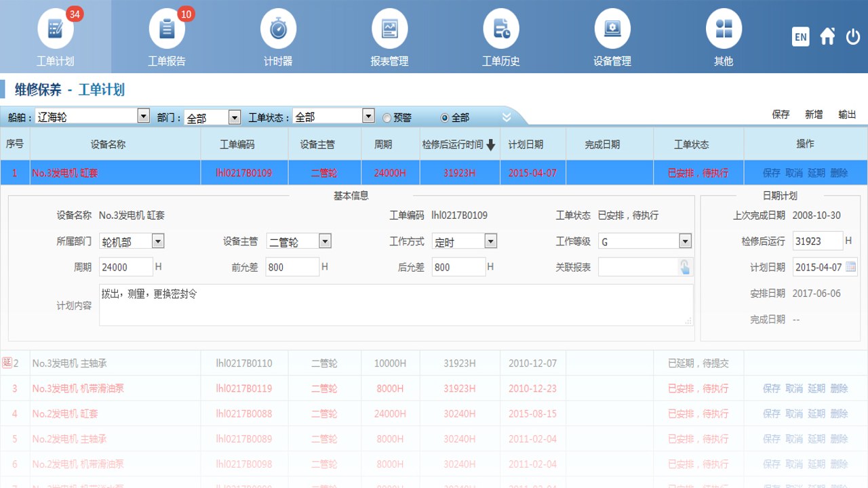Open the 报表管理 report management module
This screenshot has width=868, height=488.
[389, 37]
